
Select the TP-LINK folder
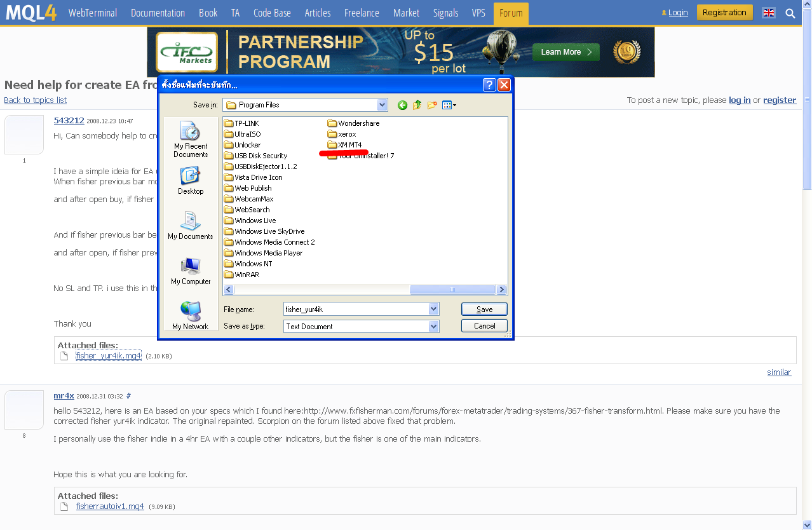click(241, 123)
